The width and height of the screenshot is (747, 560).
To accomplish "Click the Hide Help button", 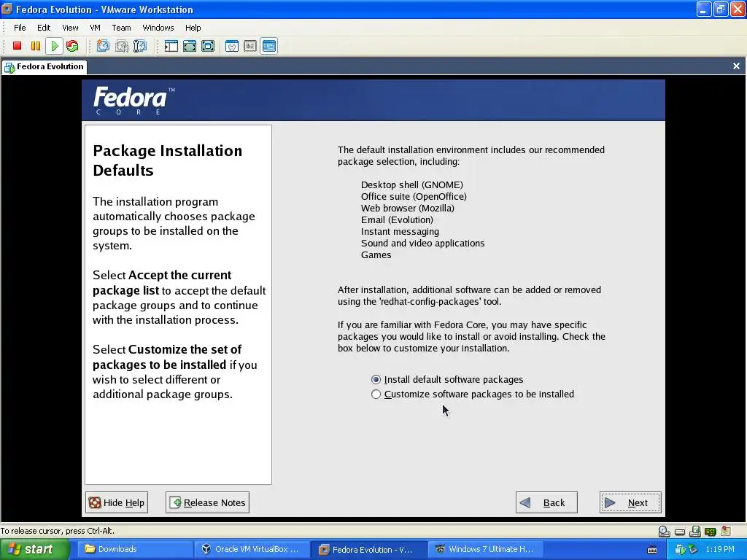I will click(x=117, y=502).
